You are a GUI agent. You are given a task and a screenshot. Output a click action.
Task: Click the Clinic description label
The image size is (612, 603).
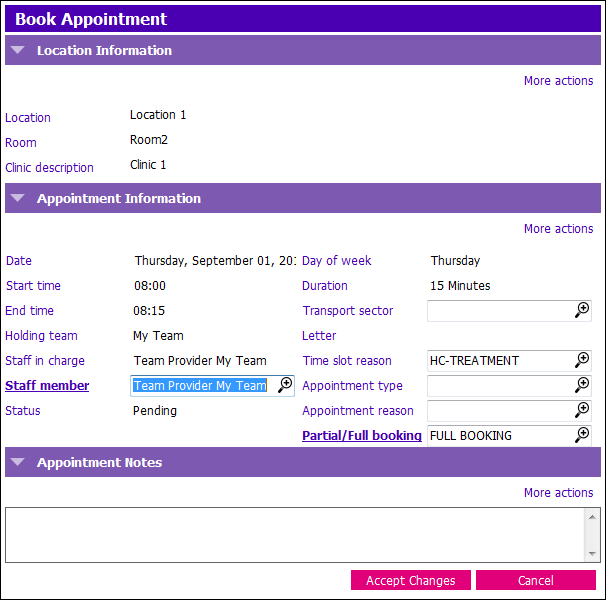pos(49,168)
